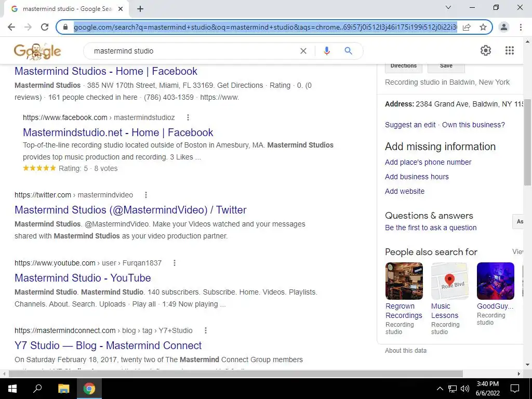Click the Google doodle logo

[x=37, y=51]
